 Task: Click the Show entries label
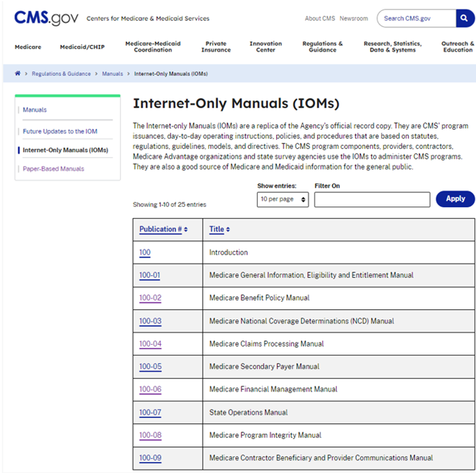277,186
